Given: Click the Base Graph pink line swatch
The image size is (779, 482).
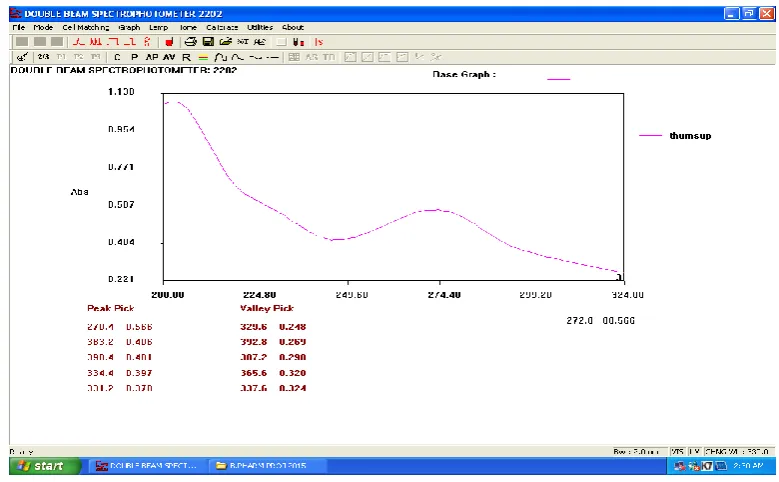Looking at the screenshot, I should 558,79.
